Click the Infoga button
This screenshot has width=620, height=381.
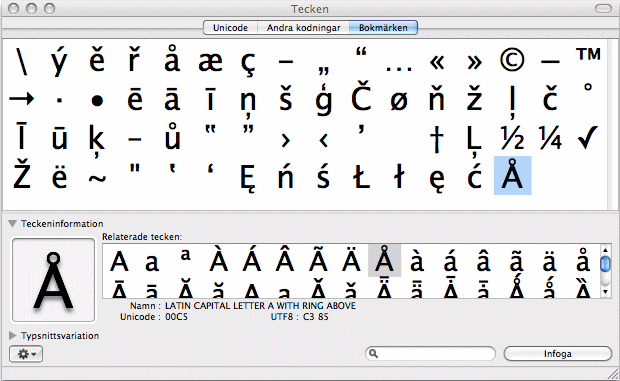[558, 354]
